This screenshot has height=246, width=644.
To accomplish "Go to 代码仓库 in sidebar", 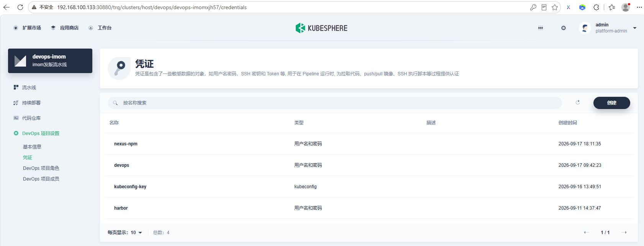I will (x=27, y=118).
